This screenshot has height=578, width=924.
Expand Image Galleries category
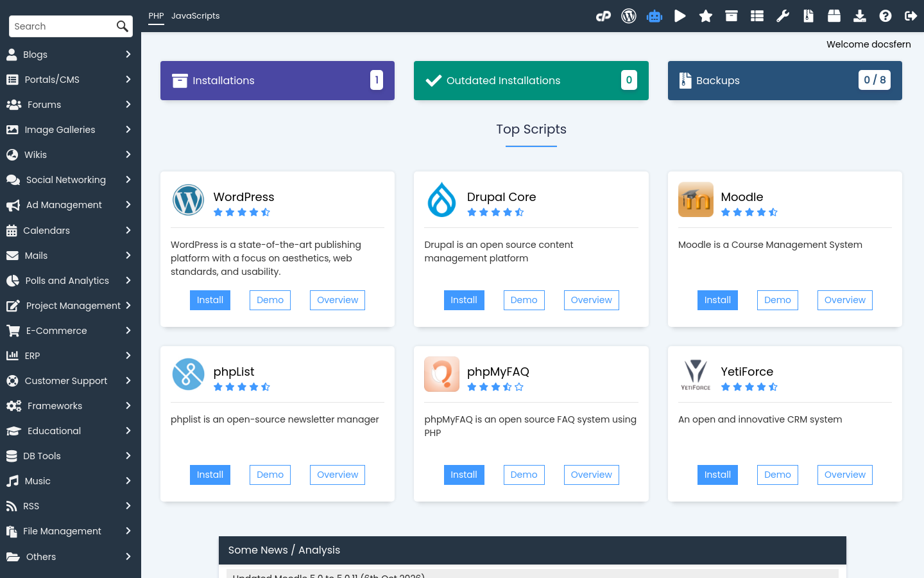[128, 130]
